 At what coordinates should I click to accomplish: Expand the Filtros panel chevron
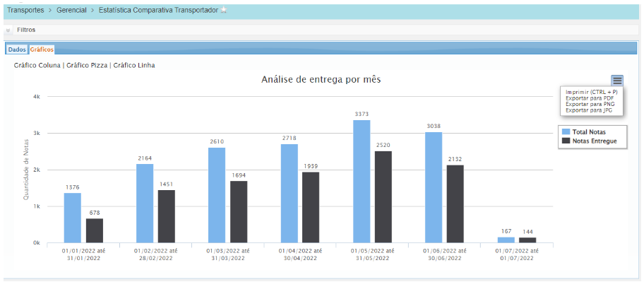8,30
